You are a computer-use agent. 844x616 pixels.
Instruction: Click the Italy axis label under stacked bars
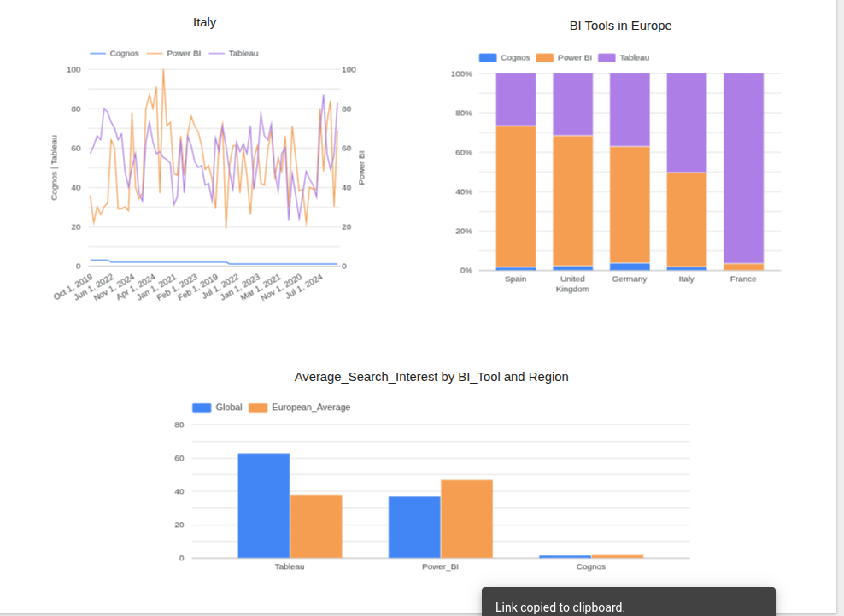coord(686,279)
